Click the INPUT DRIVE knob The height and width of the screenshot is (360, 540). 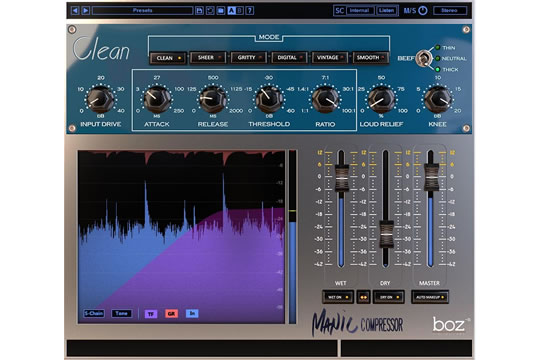(x=100, y=99)
